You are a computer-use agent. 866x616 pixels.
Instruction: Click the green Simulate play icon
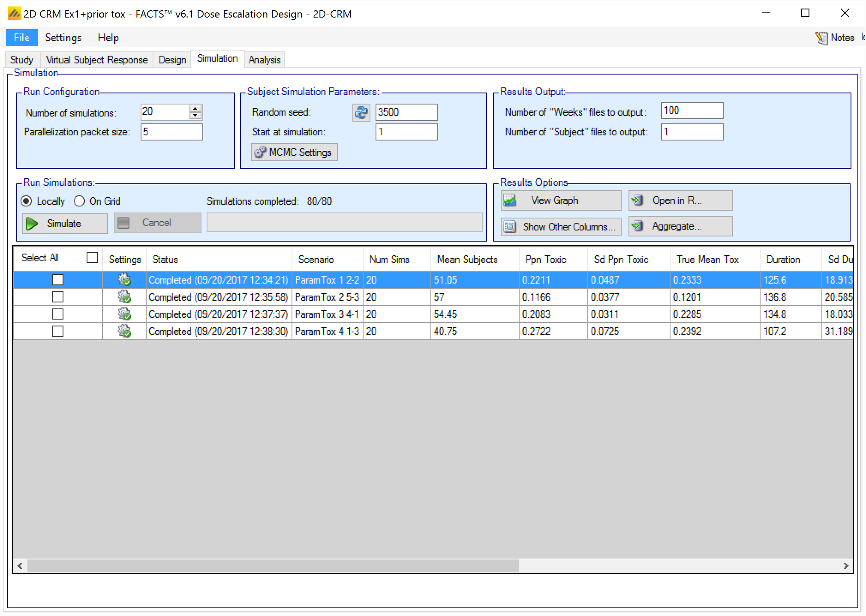pyautogui.click(x=32, y=224)
